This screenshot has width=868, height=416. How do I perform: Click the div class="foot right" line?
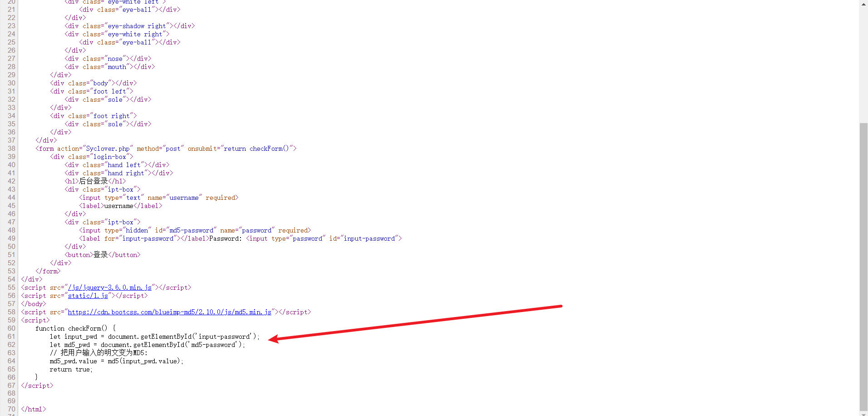93,116
